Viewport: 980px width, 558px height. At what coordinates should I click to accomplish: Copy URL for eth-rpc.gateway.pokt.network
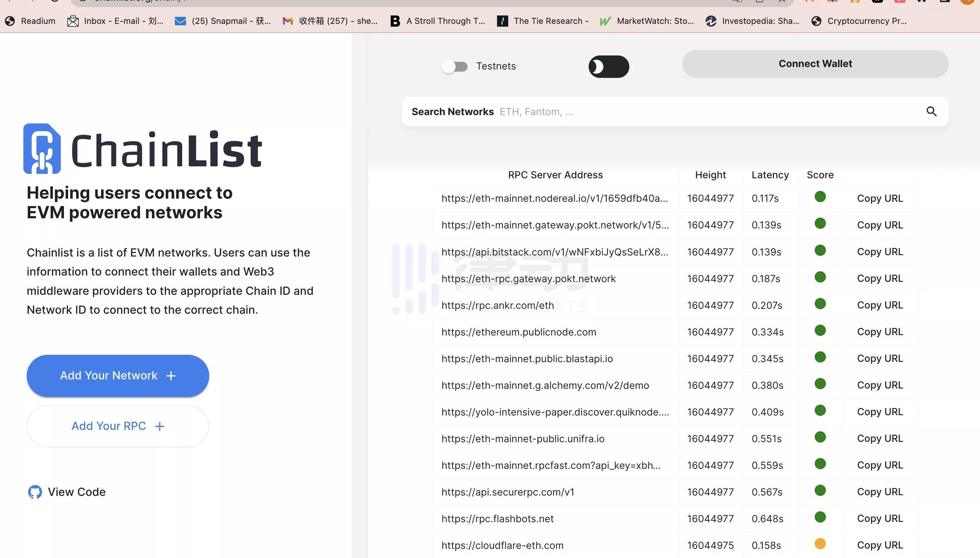(880, 278)
